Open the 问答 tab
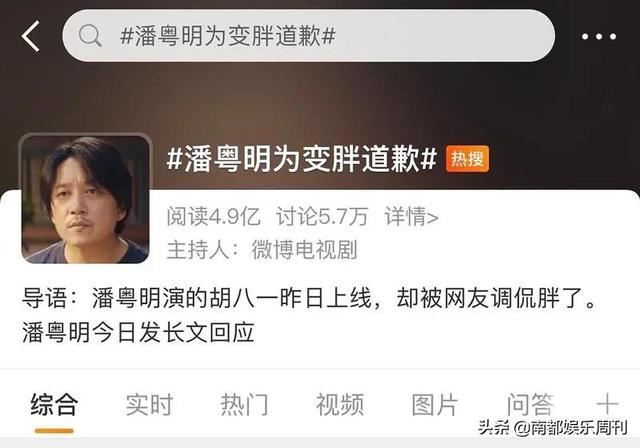Image resolution: width=640 pixels, height=448 pixels. pyautogui.click(x=530, y=404)
